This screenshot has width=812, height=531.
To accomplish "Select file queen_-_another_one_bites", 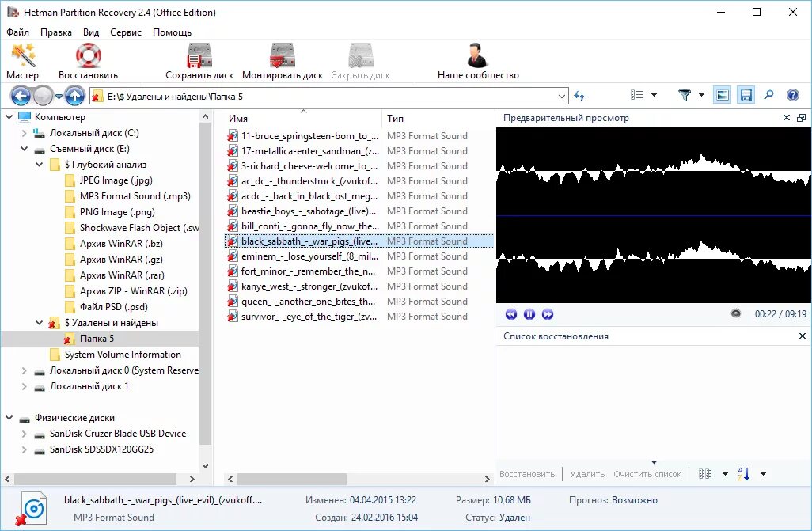I will [359, 301].
